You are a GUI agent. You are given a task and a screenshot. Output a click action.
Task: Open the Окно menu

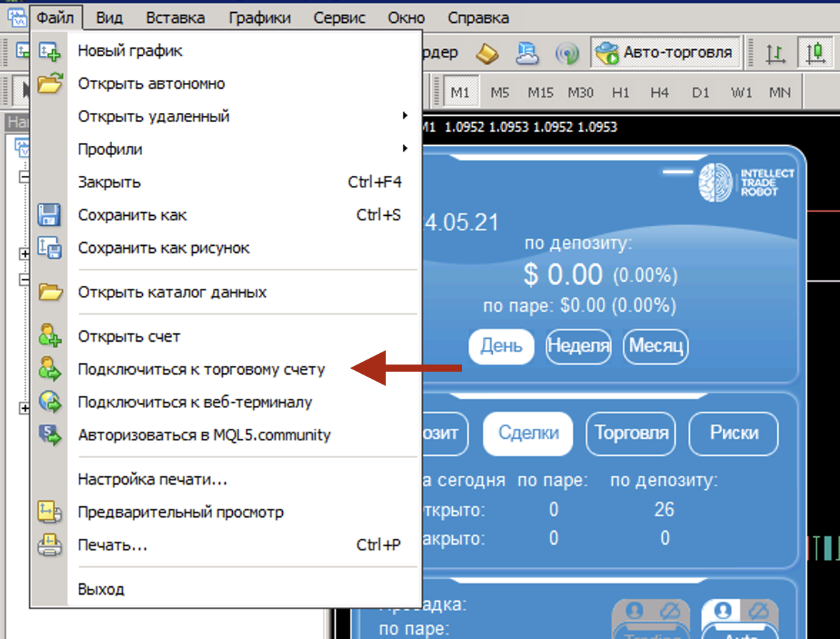(406, 18)
